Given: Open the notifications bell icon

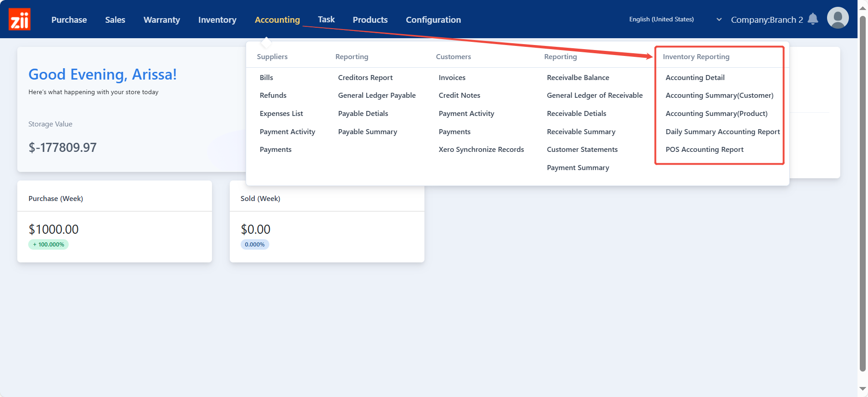Looking at the screenshot, I should point(813,19).
